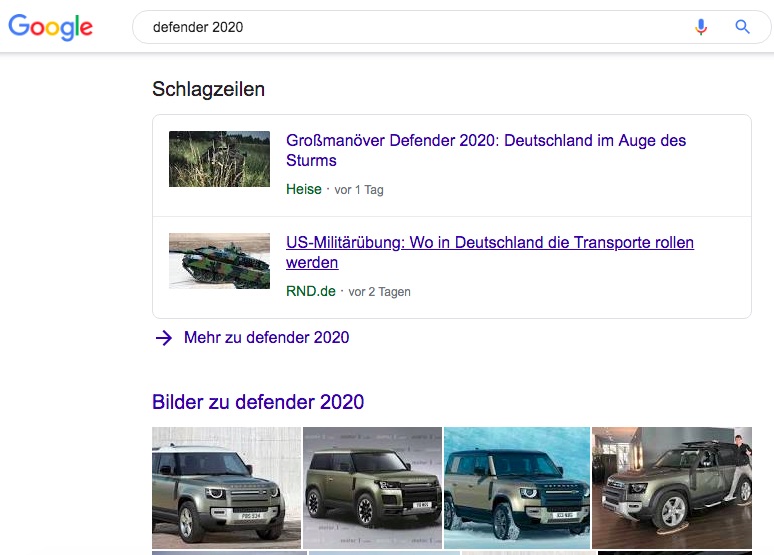Click 'vor 2 Tagen' timestamp text
Viewport: 774px width, 555px height.
(x=380, y=292)
